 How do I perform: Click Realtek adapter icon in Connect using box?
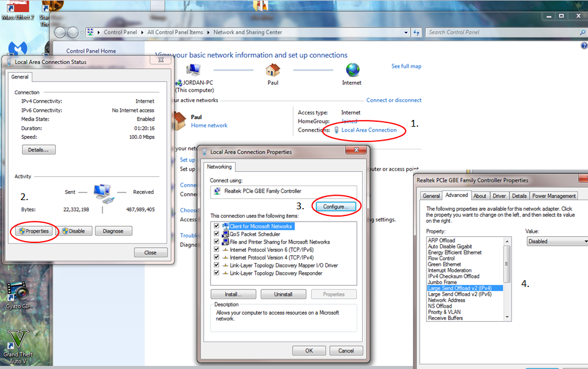(x=217, y=192)
